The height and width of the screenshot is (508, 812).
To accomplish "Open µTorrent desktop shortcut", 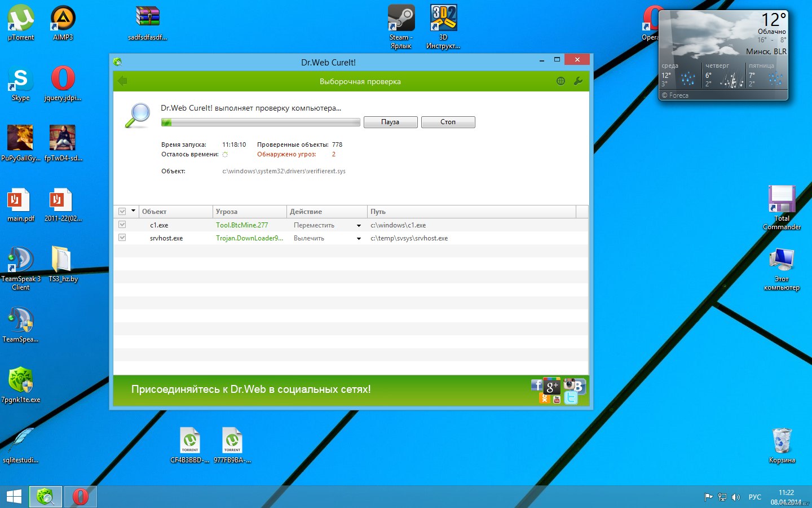I will (21, 23).
